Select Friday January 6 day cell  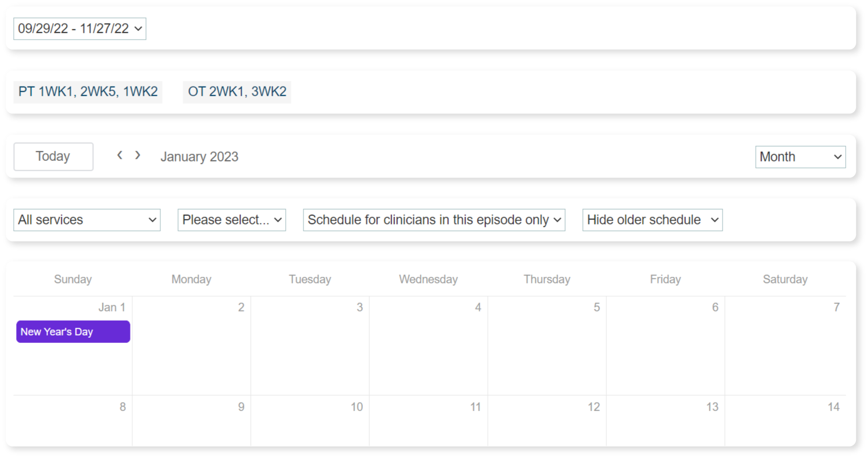[x=665, y=349]
